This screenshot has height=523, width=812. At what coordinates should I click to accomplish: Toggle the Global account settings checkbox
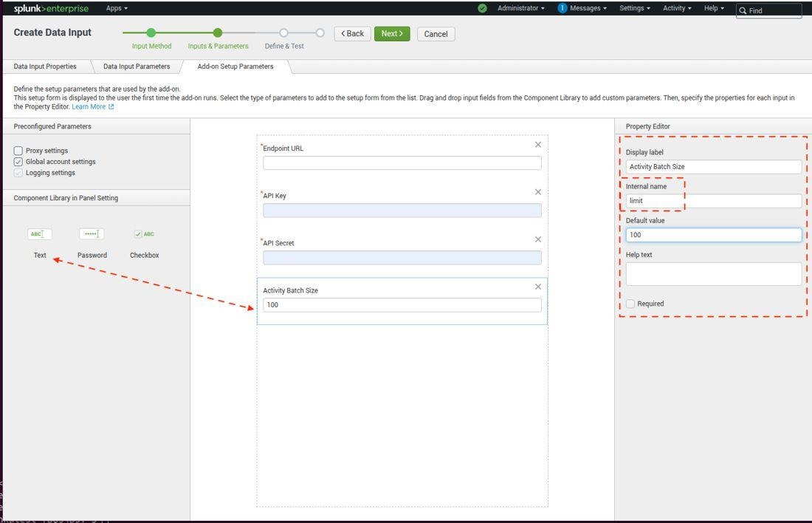point(18,162)
